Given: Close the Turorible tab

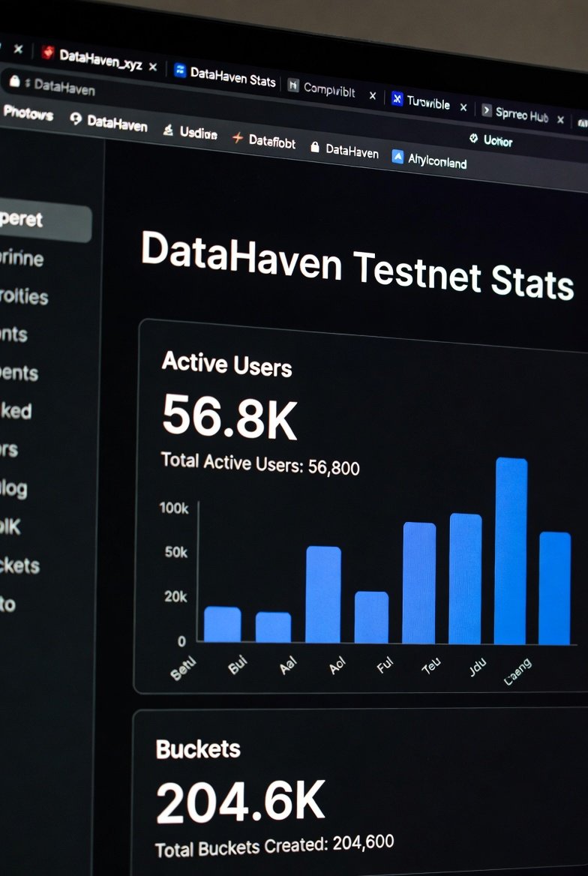Looking at the screenshot, I should (x=463, y=107).
